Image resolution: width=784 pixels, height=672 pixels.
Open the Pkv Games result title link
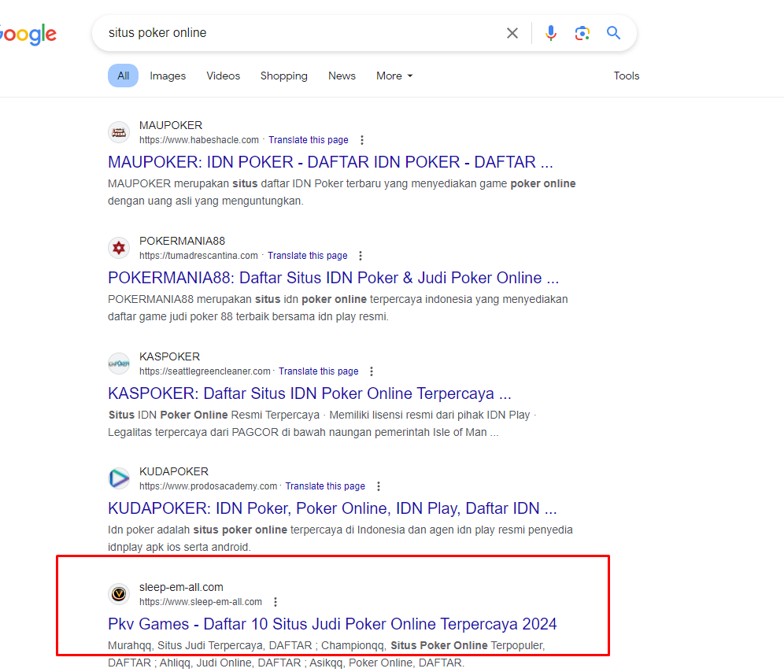point(332,624)
